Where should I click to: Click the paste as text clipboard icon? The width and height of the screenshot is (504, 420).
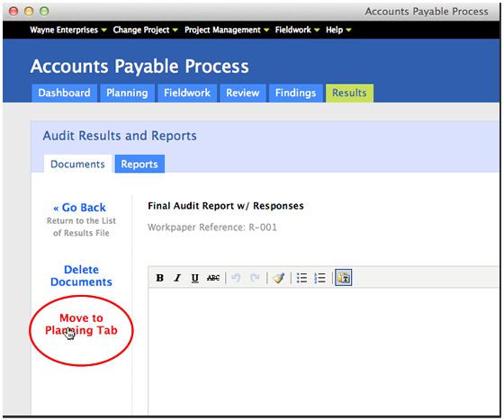click(x=344, y=277)
